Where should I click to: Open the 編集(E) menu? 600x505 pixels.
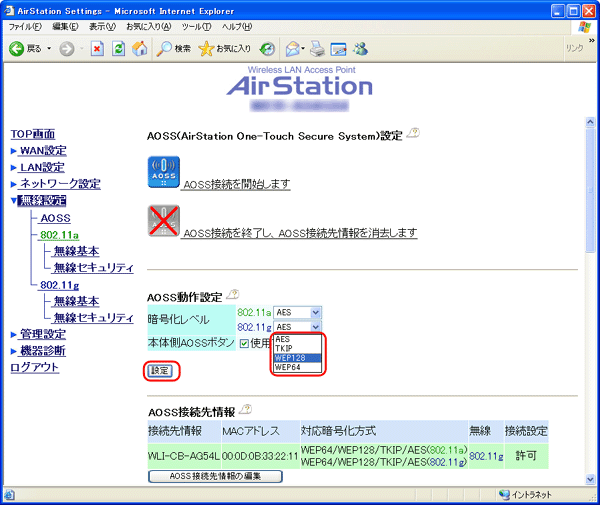coord(65,27)
